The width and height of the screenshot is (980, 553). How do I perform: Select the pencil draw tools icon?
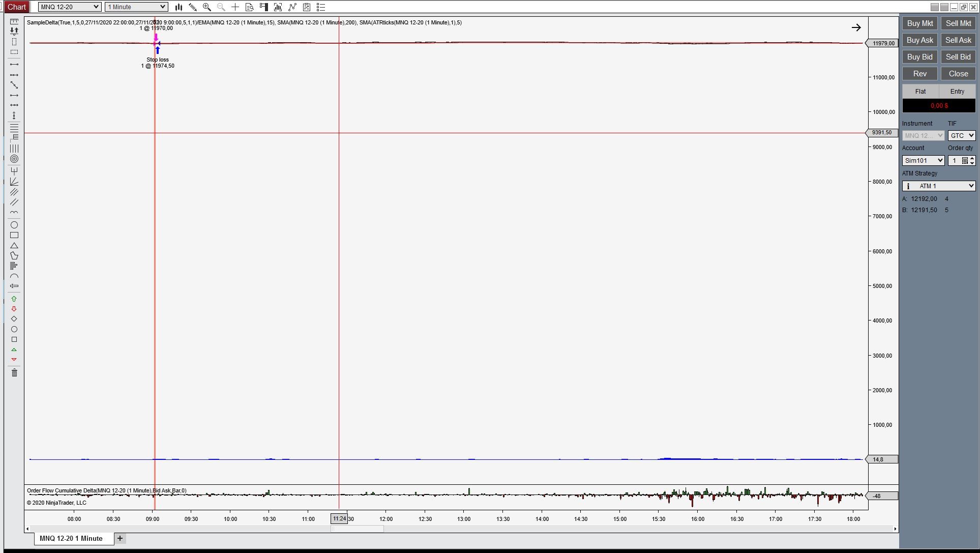tap(193, 7)
